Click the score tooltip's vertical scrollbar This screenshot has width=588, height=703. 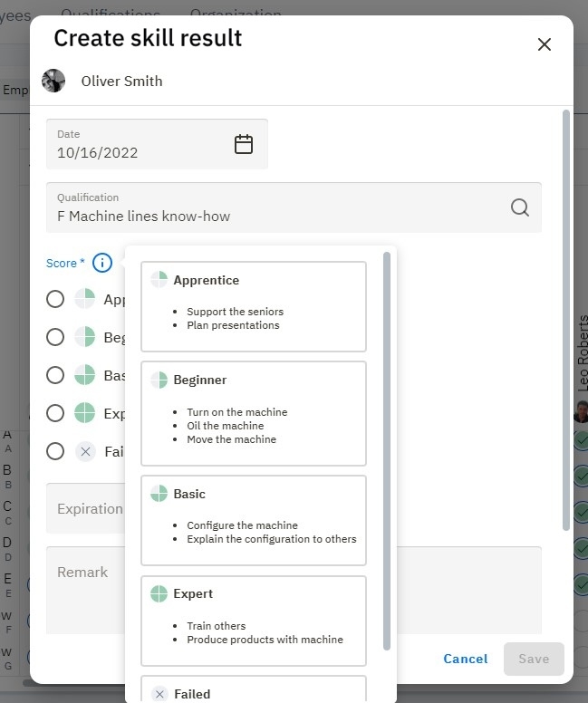(x=388, y=453)
